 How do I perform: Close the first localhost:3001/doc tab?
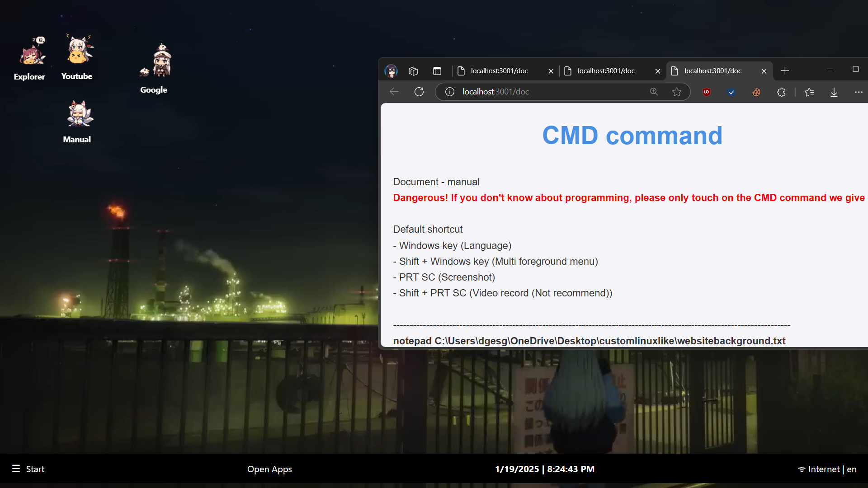(x=551, y=71)
